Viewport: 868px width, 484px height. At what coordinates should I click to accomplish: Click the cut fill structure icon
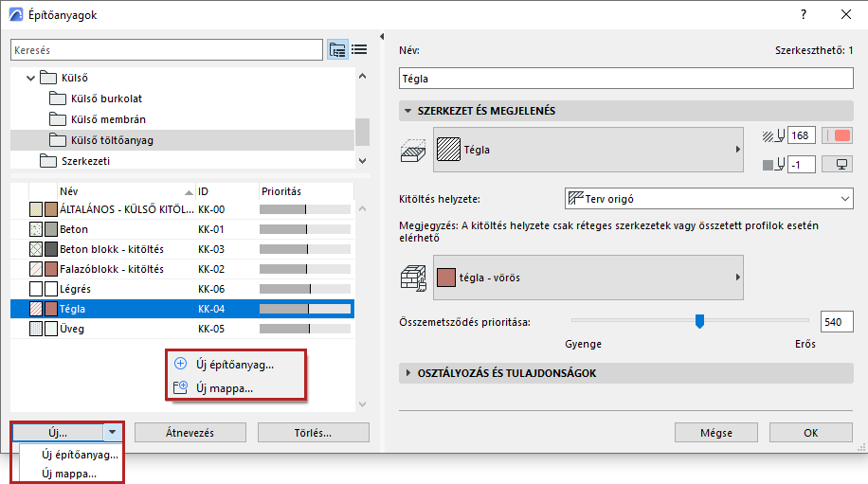[413, 150]
